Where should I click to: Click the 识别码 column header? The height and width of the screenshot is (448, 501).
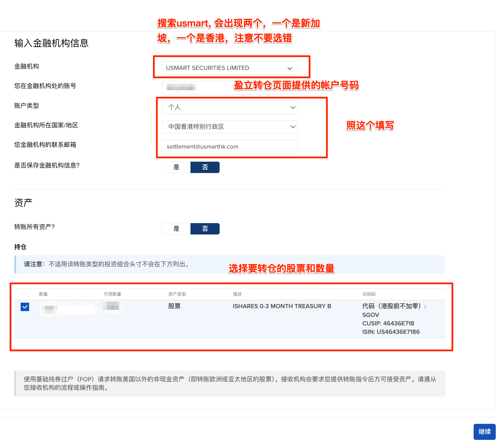pyautogui.click(x=368, y=294)
